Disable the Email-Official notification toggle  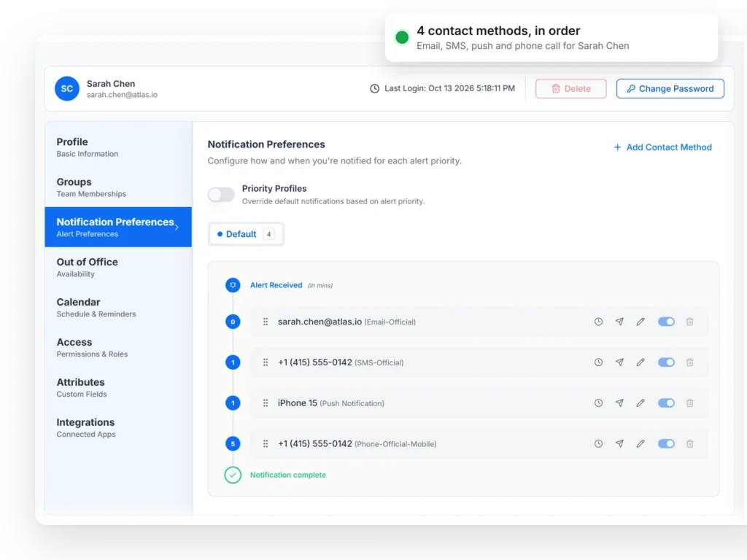(x=666, y=322)
